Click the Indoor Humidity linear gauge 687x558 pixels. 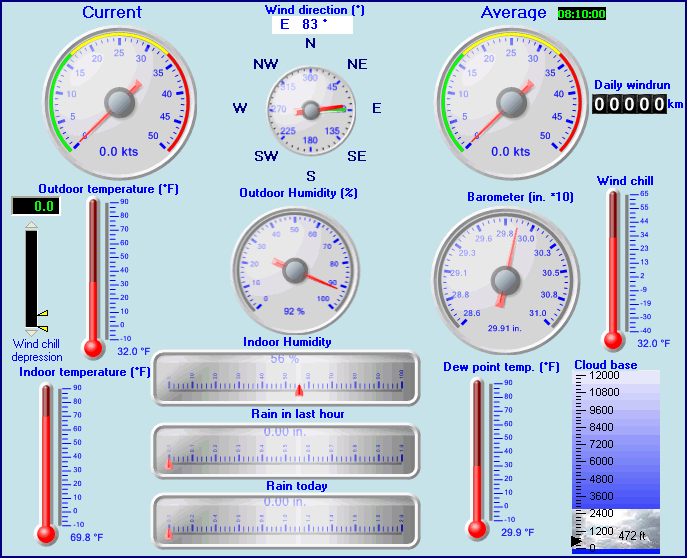(x=286, y=378)
